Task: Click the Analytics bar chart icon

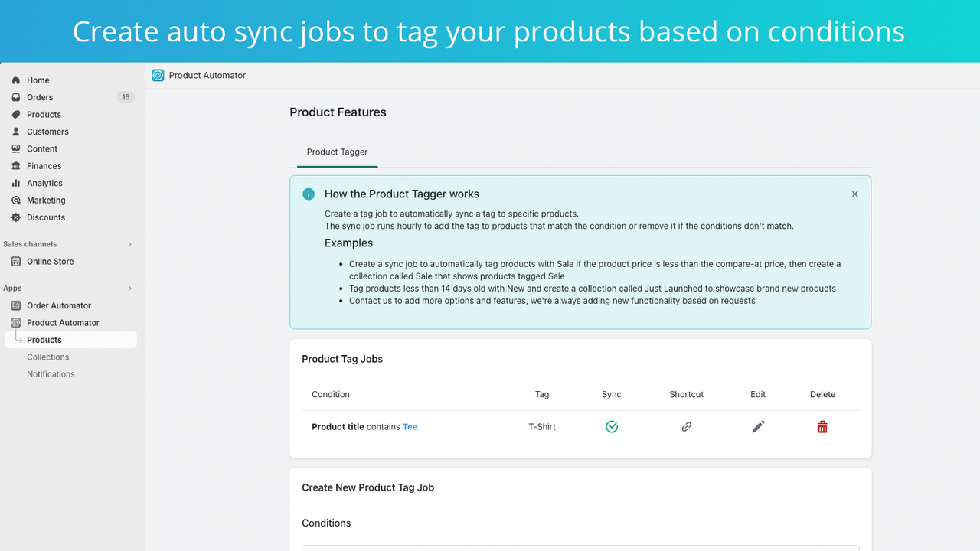Action: [16, 184]
